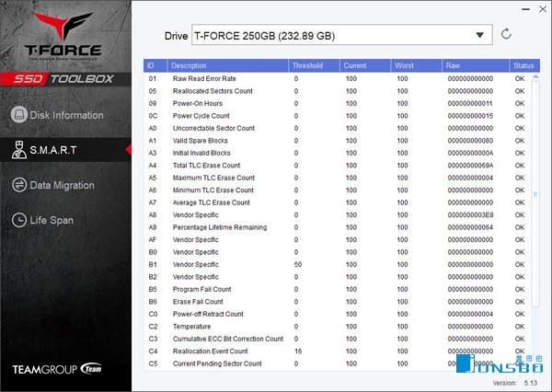Click the raw value 000000000064
Image resolution: width=552 pixels, height=392 pixels.
(470, 227)
